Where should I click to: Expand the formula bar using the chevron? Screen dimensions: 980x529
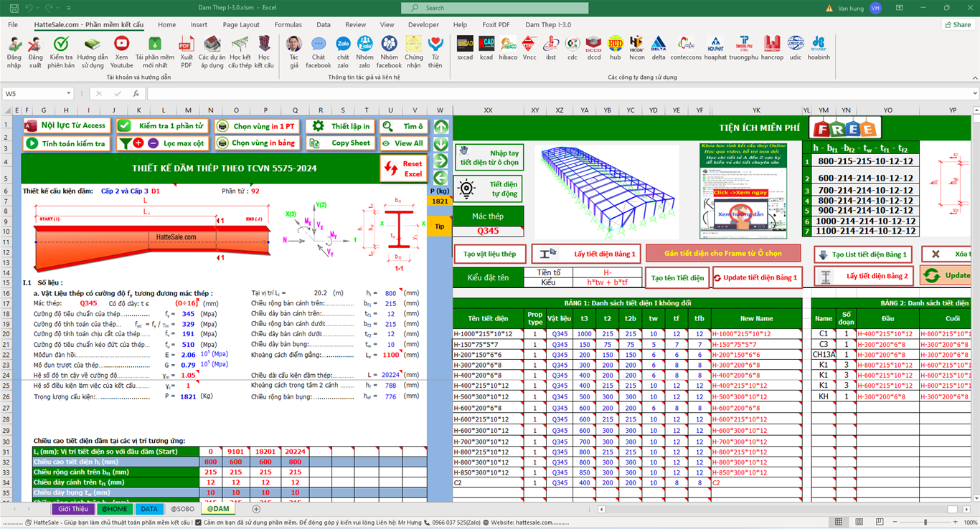(974, 94)
